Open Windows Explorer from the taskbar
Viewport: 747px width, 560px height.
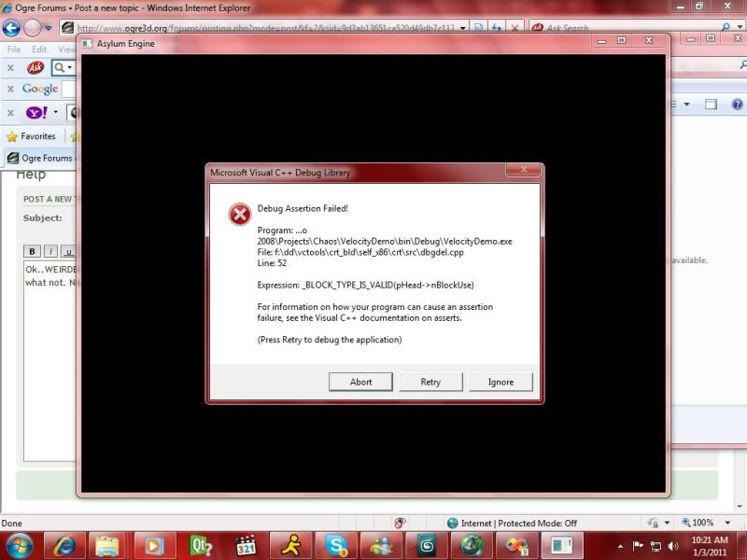coord(107,546)
